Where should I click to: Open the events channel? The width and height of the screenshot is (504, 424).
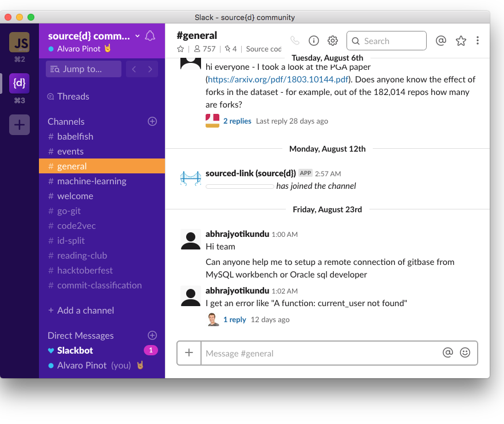coord(102,151)
